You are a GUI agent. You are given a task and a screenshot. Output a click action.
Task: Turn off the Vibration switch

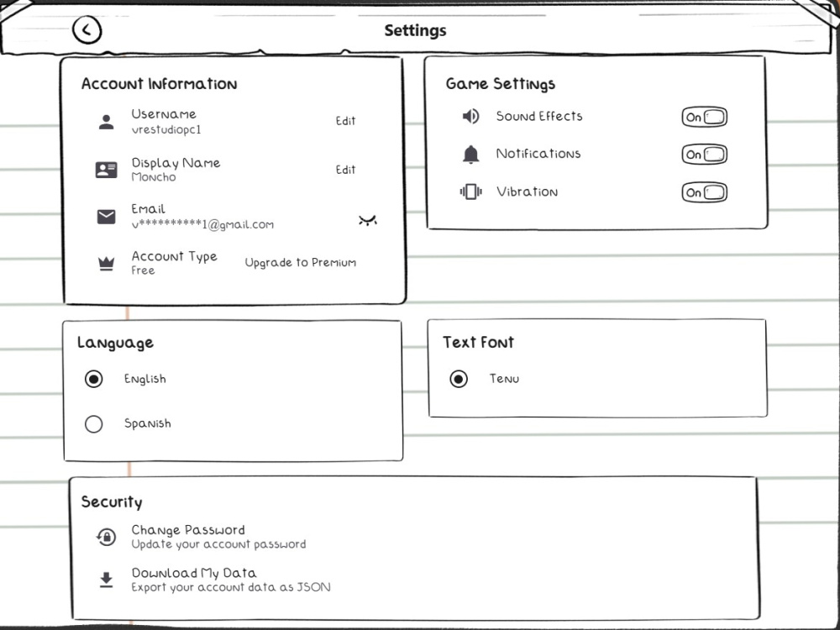pos(704,192)
